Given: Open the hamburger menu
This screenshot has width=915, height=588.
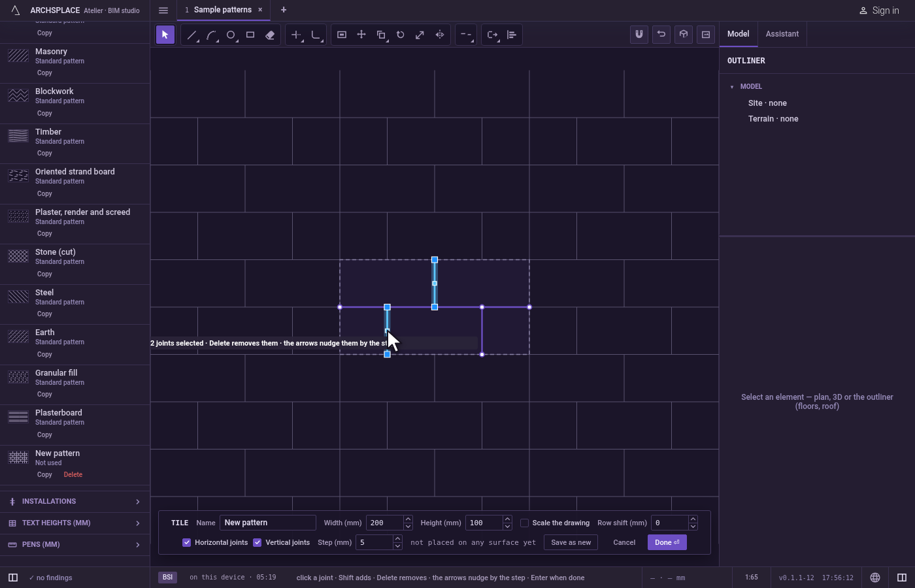Looking at the screenshot, I should 163,10.
